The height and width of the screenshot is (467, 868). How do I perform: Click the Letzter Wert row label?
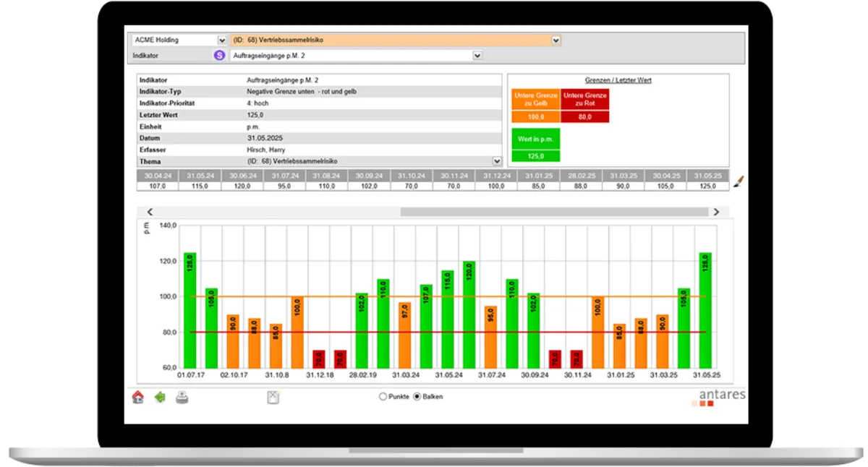[158, 114]
